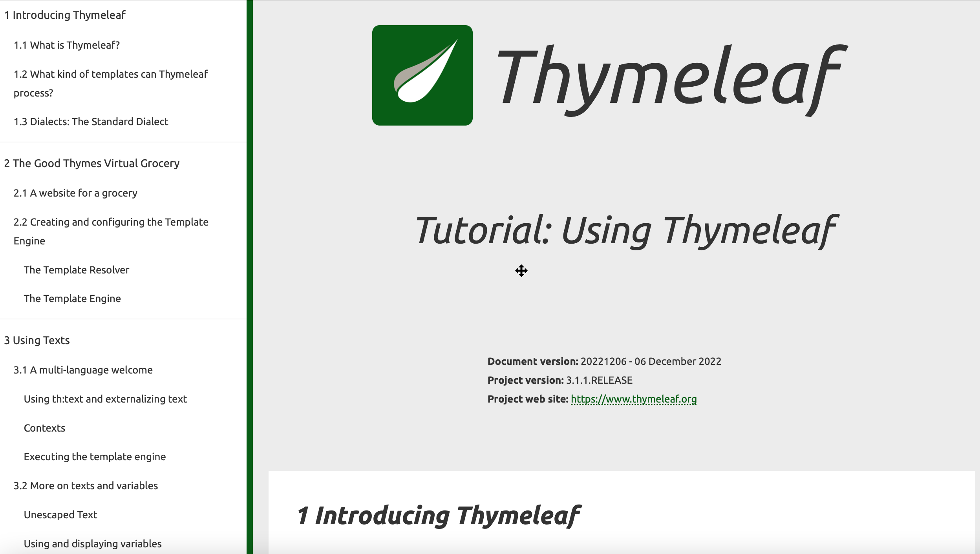Click subsection 1.2 What kind of templates

pos(111,83)
